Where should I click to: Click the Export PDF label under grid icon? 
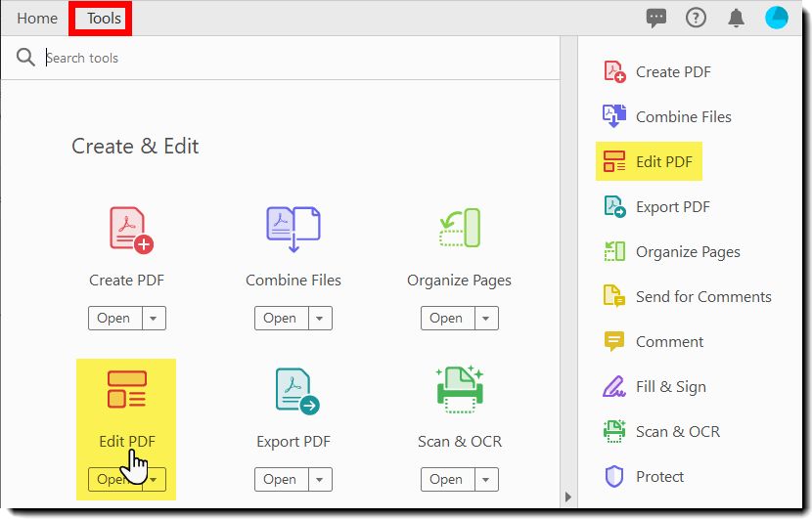point(293,442)
